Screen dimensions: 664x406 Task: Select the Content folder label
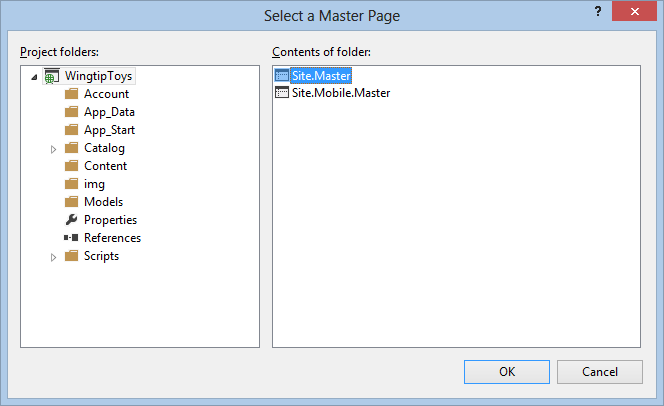(x=105, y=166)
